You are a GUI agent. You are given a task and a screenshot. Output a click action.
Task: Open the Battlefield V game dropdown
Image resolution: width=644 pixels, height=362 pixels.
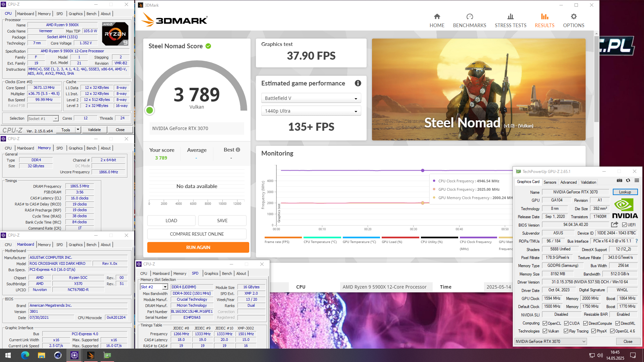click(x=311, y=98)
